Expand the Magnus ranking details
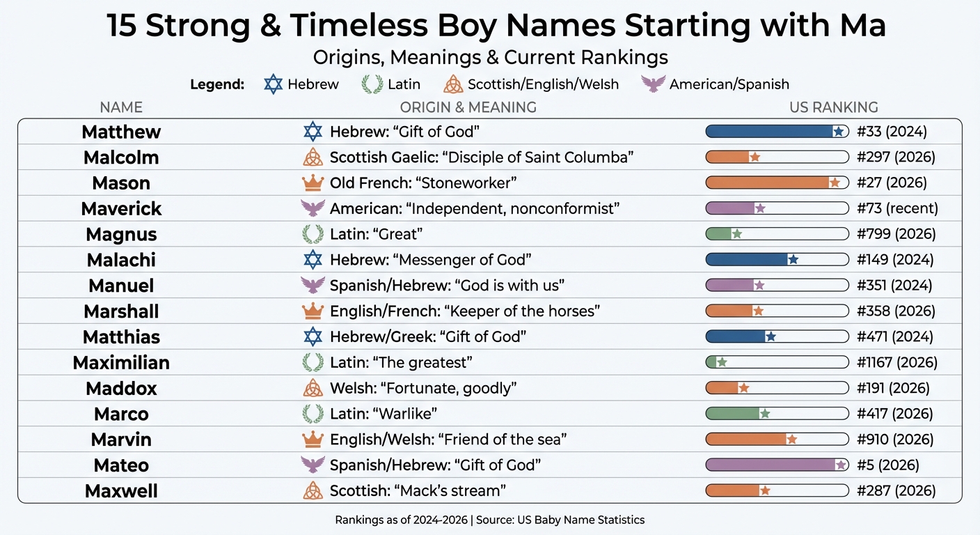980x535 pixels. pyautogui.click(x=896, y=233)
